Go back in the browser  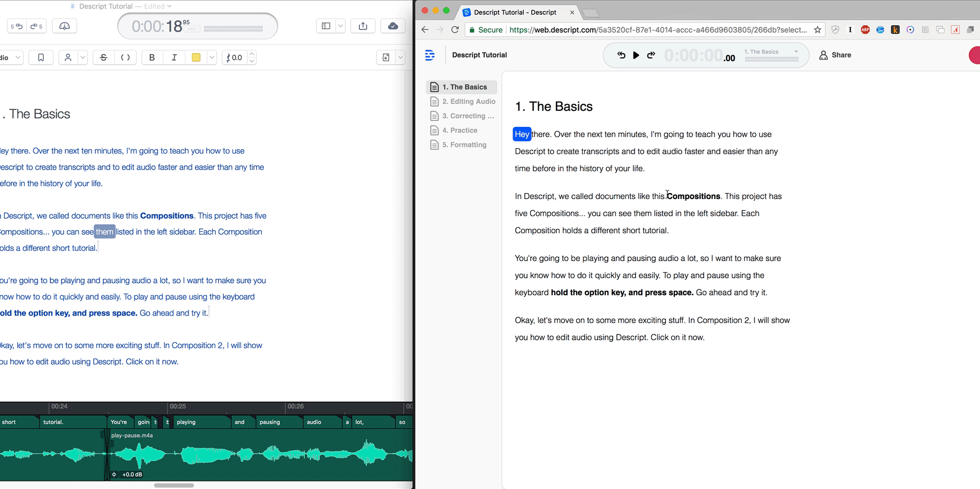pos(425,30)
